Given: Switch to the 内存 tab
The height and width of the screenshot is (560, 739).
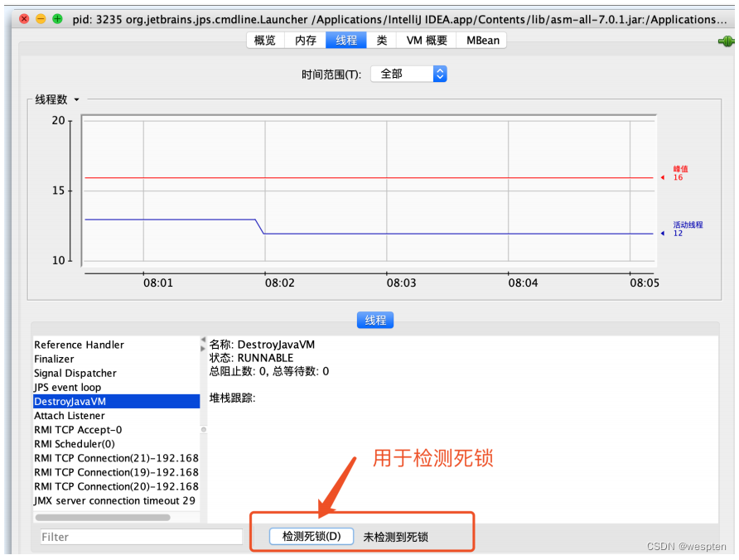Looking at the screenshot, I should point(306,41).
